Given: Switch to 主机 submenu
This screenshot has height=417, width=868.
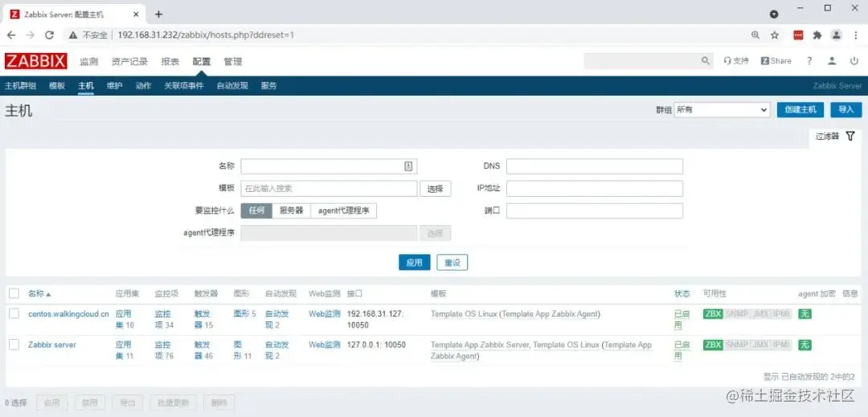Looking at the screenshot, I should (86, 86).
